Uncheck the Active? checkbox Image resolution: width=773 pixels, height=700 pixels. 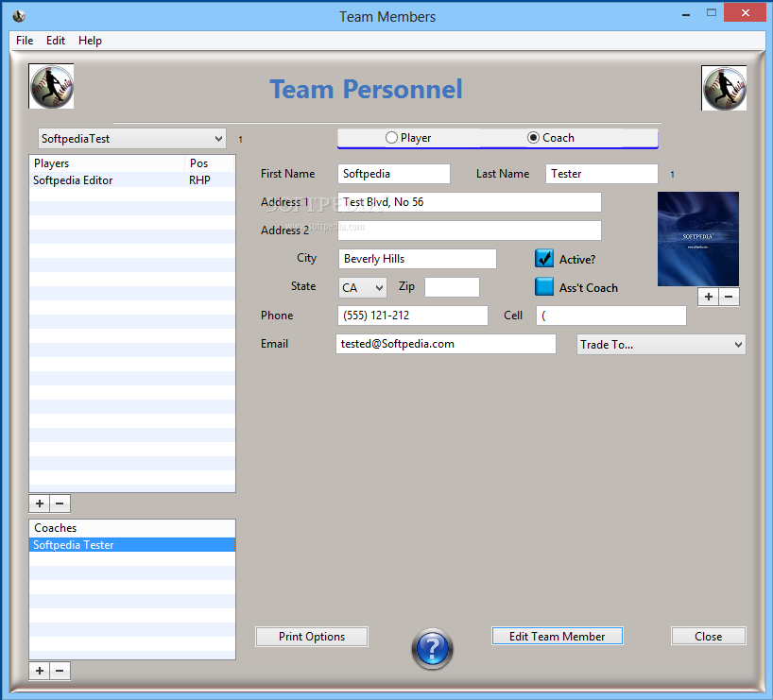pos(544,258)
